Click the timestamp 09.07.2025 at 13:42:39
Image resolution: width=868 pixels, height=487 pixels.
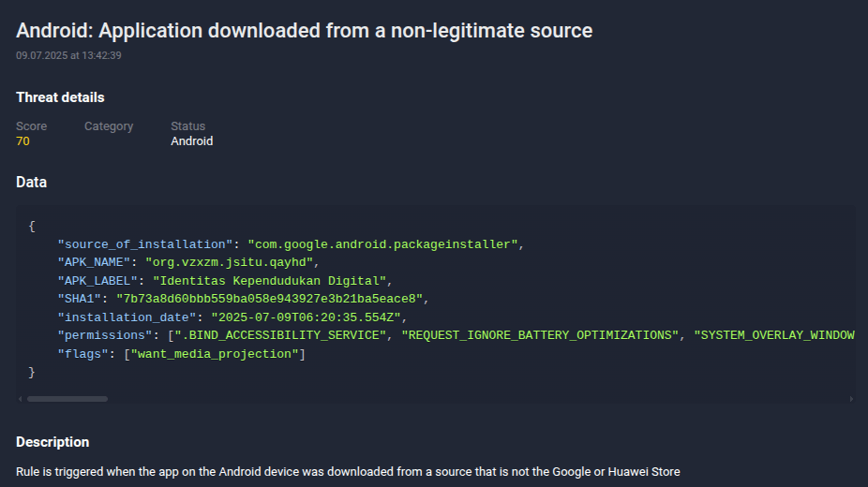click(68, 55)
